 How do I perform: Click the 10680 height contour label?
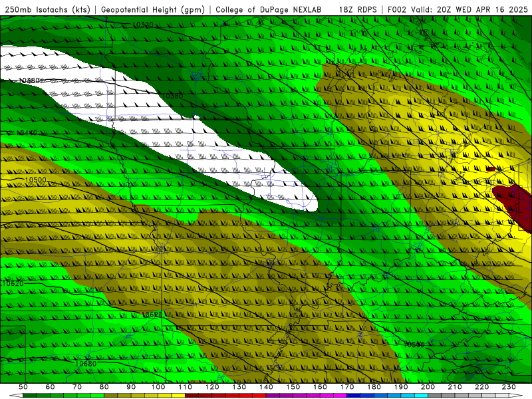[x=86, y=364]
